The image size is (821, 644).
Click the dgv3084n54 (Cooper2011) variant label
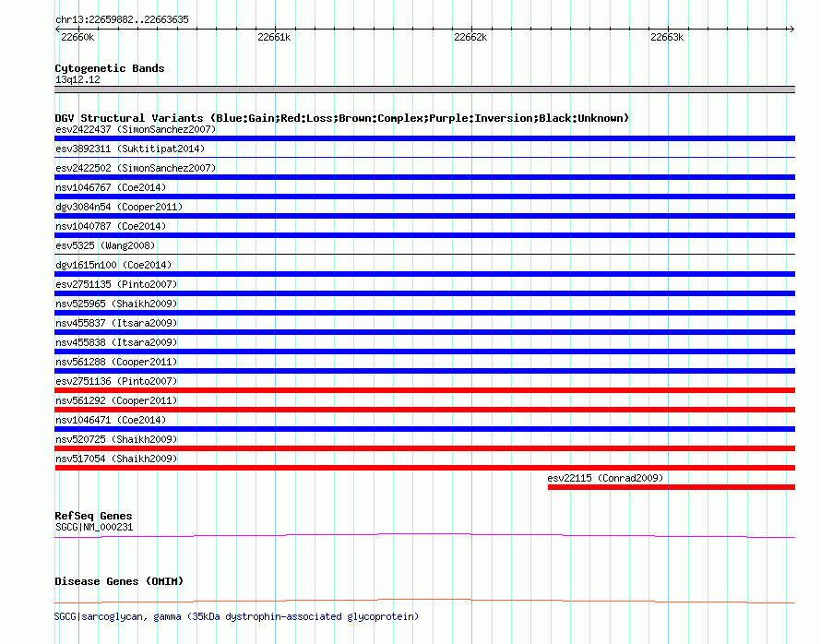click(x=118, y=207)
